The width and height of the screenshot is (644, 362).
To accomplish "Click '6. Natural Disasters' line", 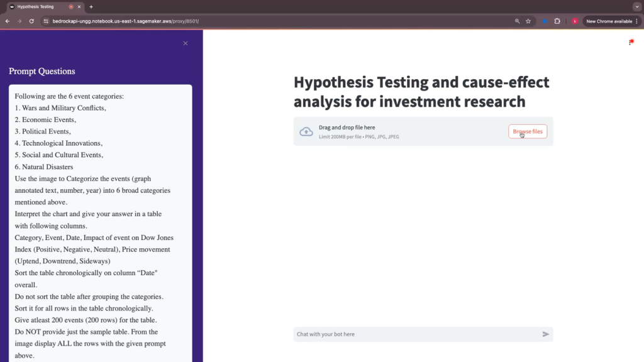I will (44, 167).
